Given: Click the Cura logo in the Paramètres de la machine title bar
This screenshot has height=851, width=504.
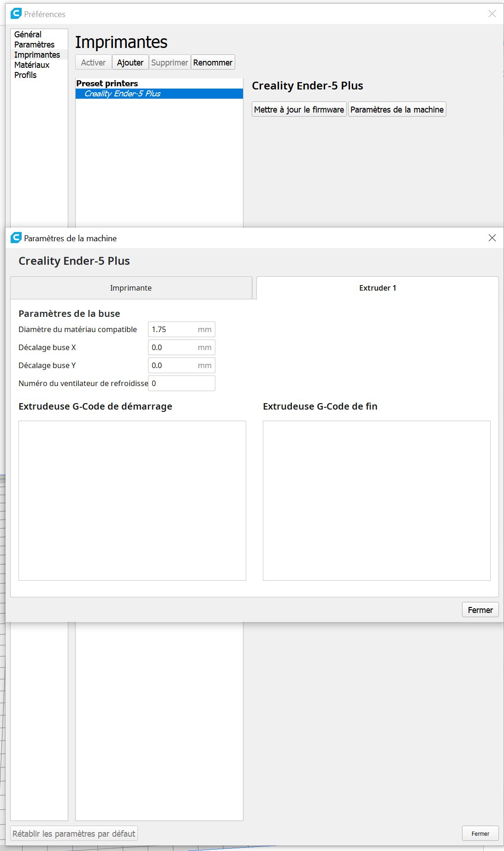Looking at the screenshot, I should tap(16, 238).
